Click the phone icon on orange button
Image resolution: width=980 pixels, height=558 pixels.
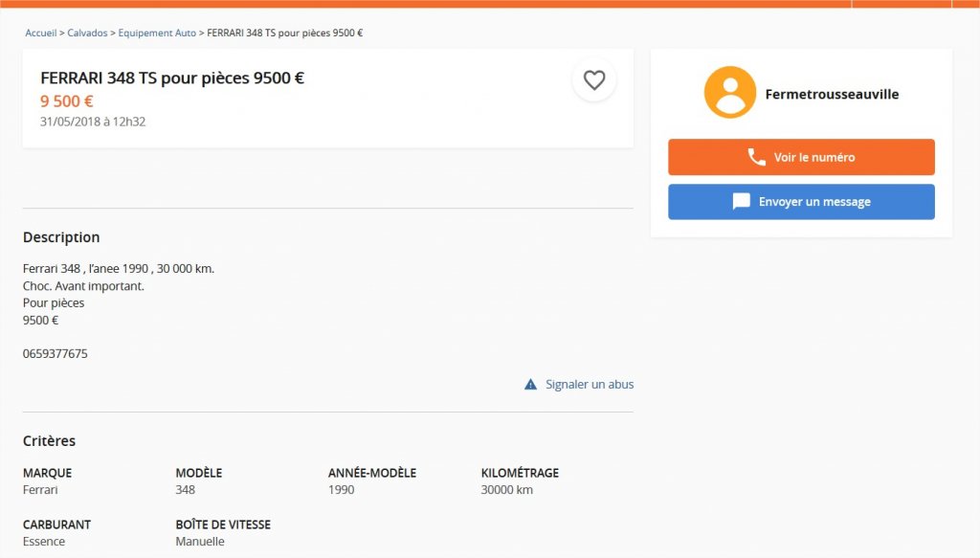pyautogui.click(x=756, y=157)
